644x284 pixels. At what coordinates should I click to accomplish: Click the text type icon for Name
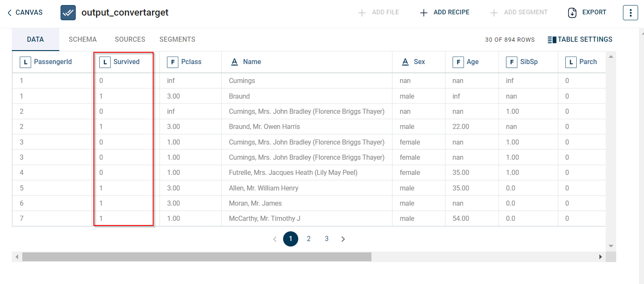coord(235,62)
